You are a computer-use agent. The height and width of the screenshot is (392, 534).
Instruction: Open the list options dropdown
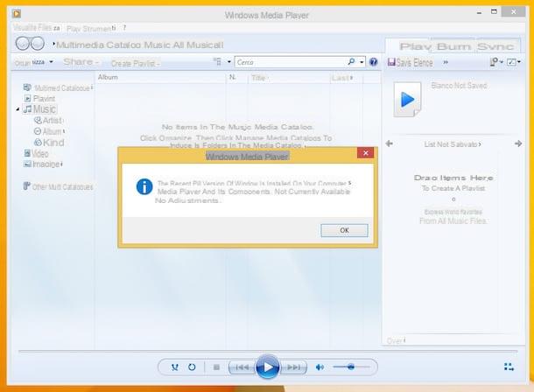point(496,62)
